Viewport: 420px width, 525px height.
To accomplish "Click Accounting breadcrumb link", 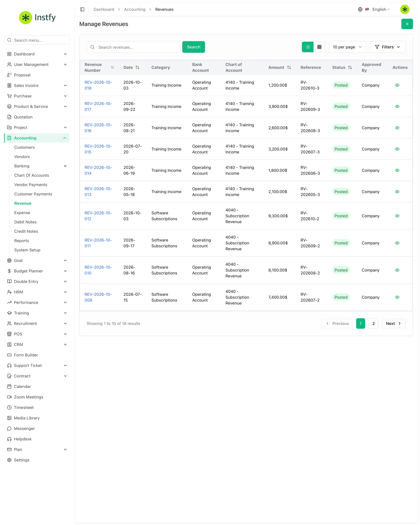I will click(x=135, y=9).
